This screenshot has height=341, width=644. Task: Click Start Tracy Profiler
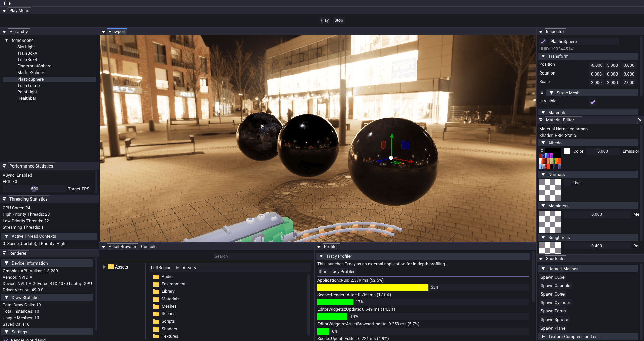[x=336, y=272]
